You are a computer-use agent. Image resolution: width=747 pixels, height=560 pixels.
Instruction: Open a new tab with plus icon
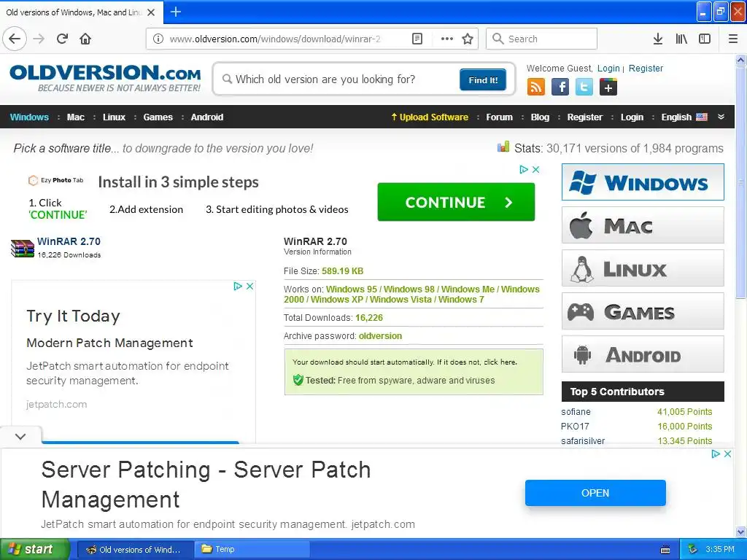175,12
